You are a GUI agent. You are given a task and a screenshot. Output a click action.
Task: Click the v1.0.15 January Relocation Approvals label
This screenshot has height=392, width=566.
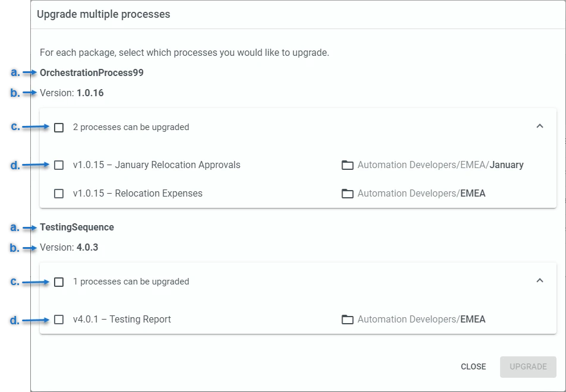157,165
